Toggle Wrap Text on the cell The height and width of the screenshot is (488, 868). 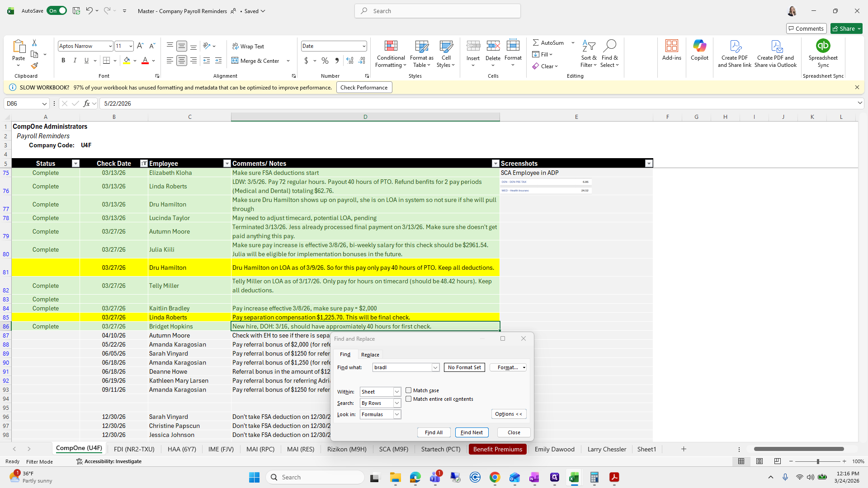pyautogui.click(x=248, y=46)
